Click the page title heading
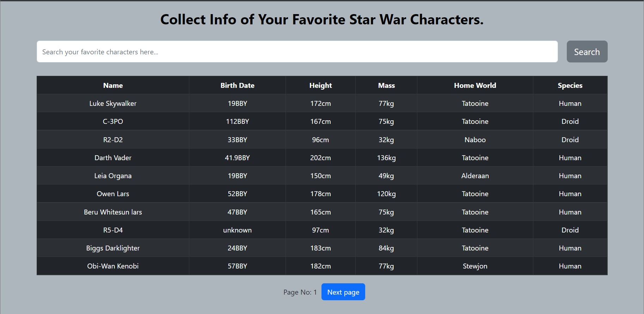 coord(322,19)
